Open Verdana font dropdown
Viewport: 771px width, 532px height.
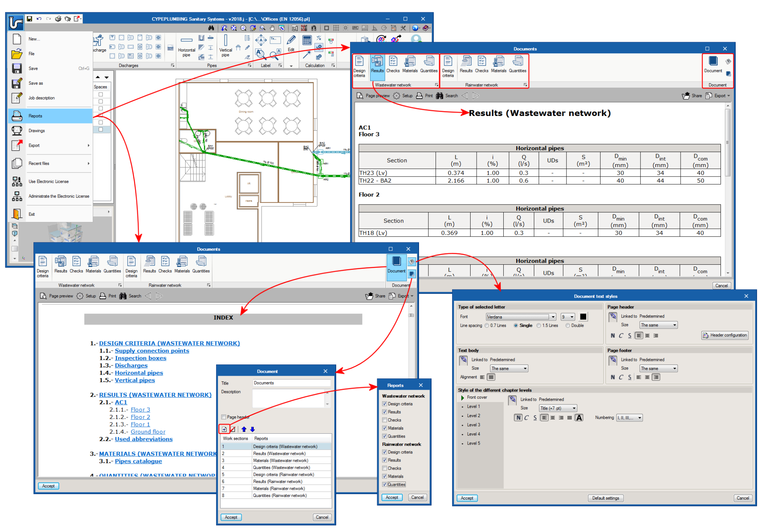(x=521, y=317)
